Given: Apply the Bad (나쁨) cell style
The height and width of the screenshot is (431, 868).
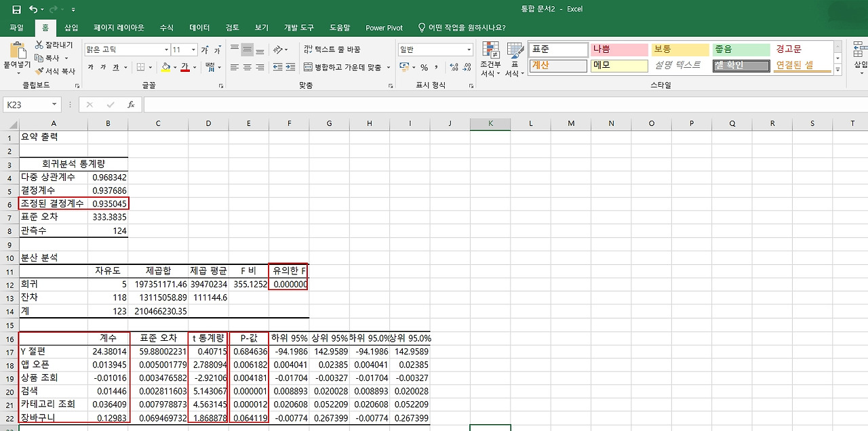Looking at the screenshot, I should click(618, 49).
